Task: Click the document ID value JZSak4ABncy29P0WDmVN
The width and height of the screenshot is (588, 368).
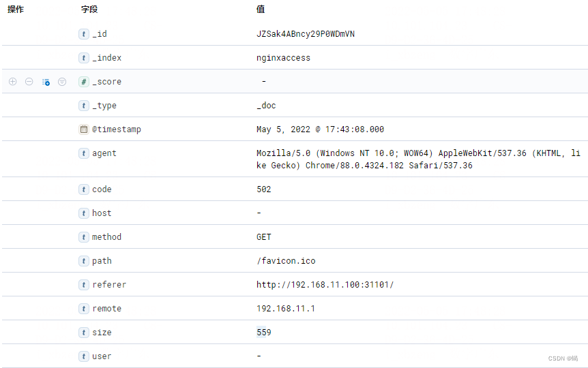Action: point(305,34)
